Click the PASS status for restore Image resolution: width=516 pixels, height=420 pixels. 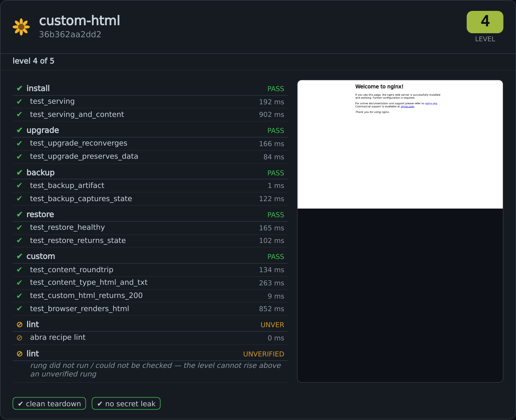[275, 215]
